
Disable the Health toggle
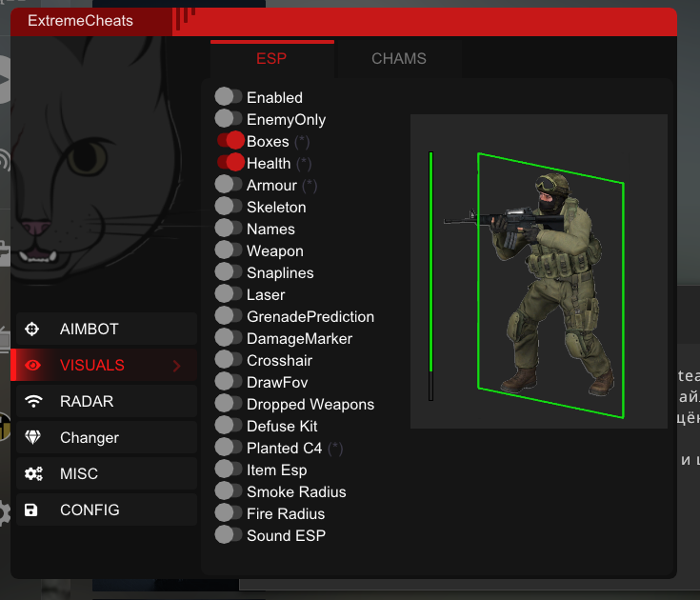point(230,162)
